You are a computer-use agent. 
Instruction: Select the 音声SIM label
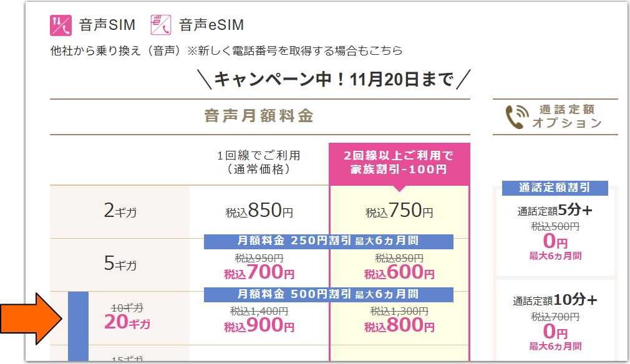point(107,25)
